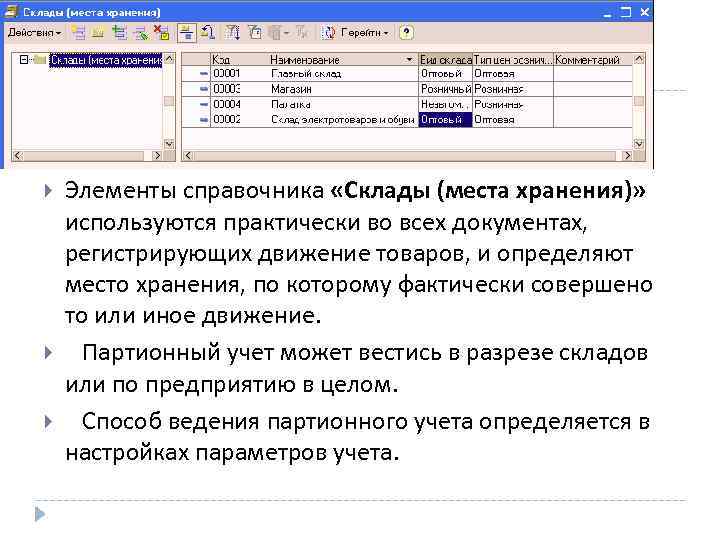Click the Edit current element icon
720x540 pixels.
[141, 33]
